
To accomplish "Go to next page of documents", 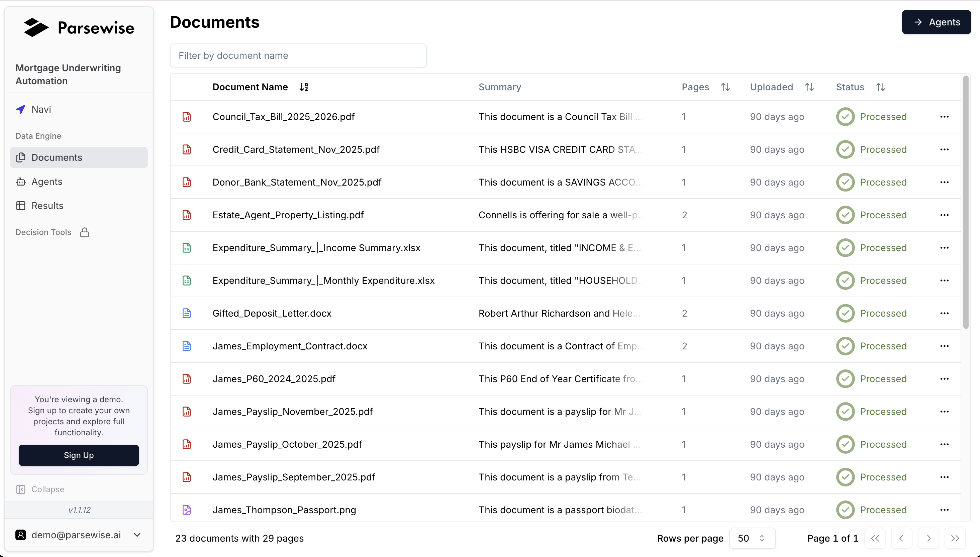I will 928,538.
